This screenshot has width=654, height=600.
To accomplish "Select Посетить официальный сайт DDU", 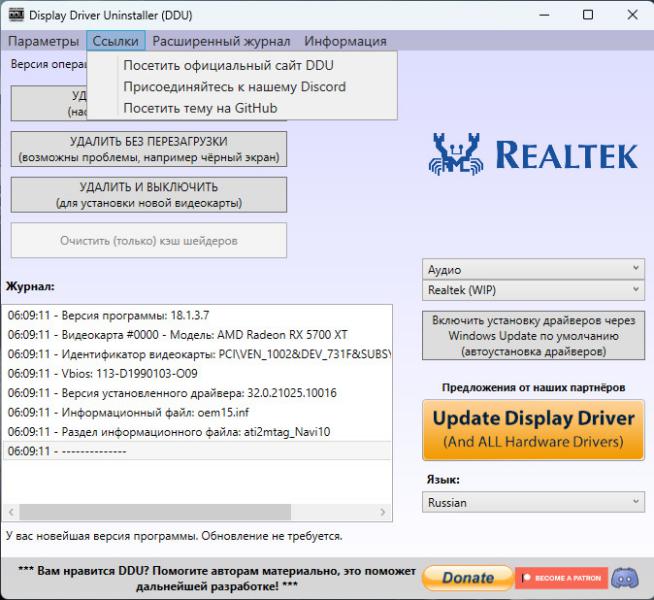I will [x=228, y=65].
